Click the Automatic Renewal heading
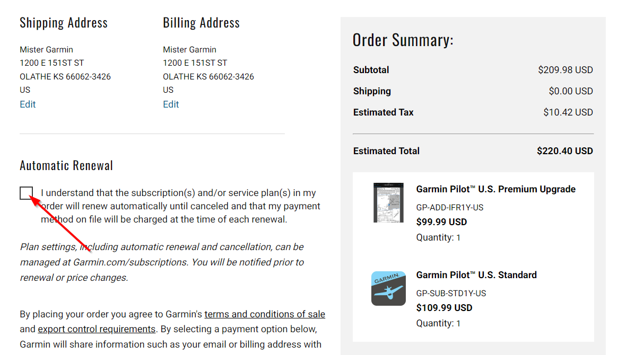The image size is (644, 355). pyautogui.click(x=66, y=165)
